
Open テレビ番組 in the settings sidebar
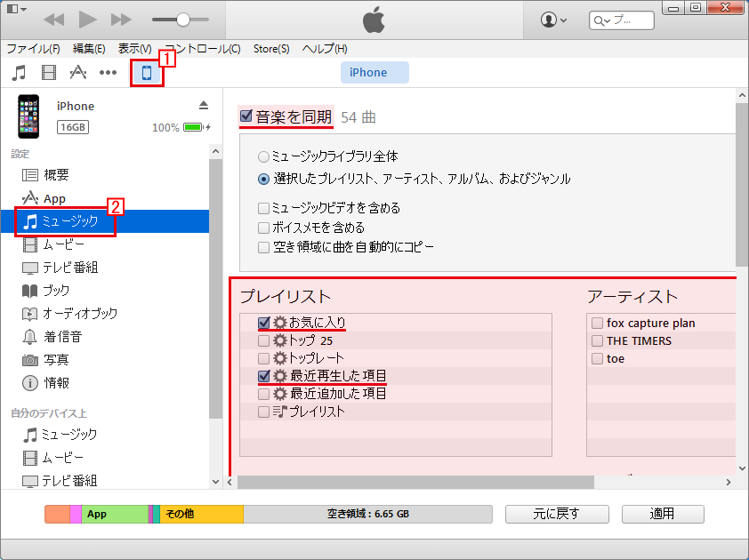click(x=105, y=268)
